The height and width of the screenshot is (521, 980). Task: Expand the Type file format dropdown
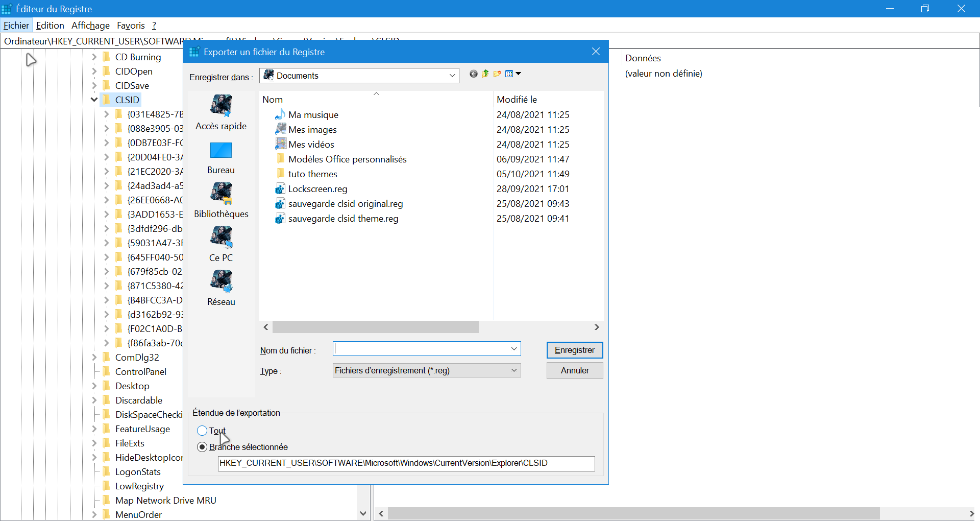pos(513,370)
